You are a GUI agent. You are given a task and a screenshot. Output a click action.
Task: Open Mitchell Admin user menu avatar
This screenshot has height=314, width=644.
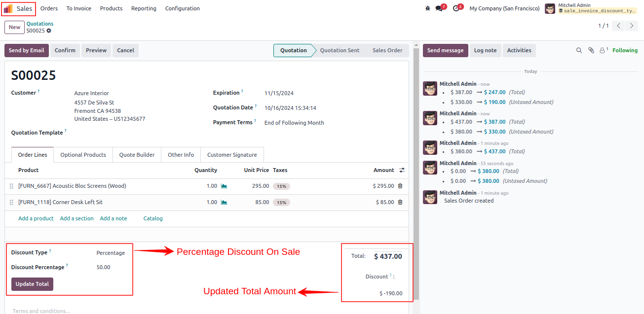click(550, 8)
